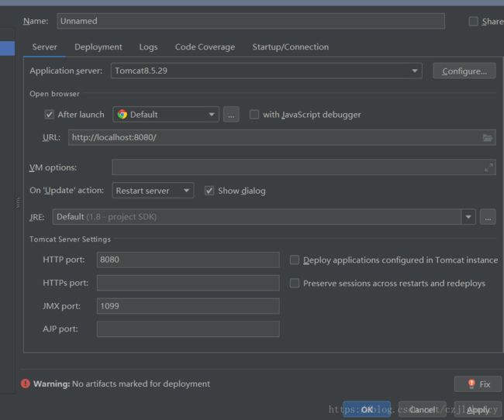Click into the VM options field

(304, 167)
